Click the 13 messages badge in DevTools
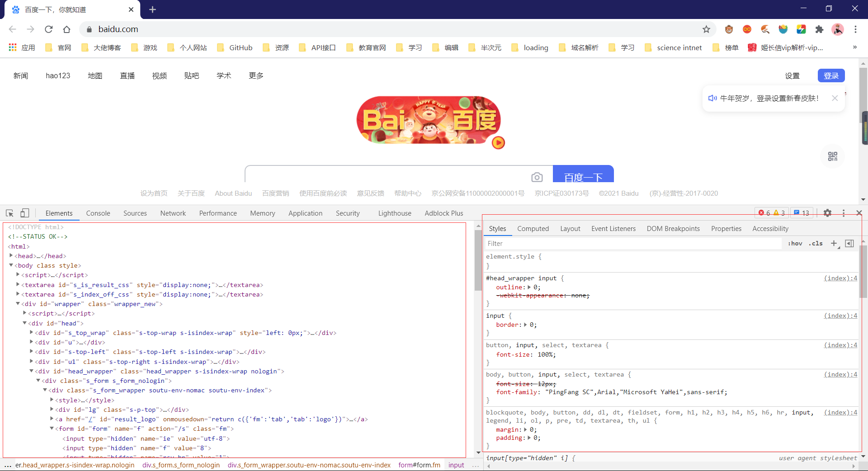The width and height of the screenshot is (868, 471). point(802,213)
